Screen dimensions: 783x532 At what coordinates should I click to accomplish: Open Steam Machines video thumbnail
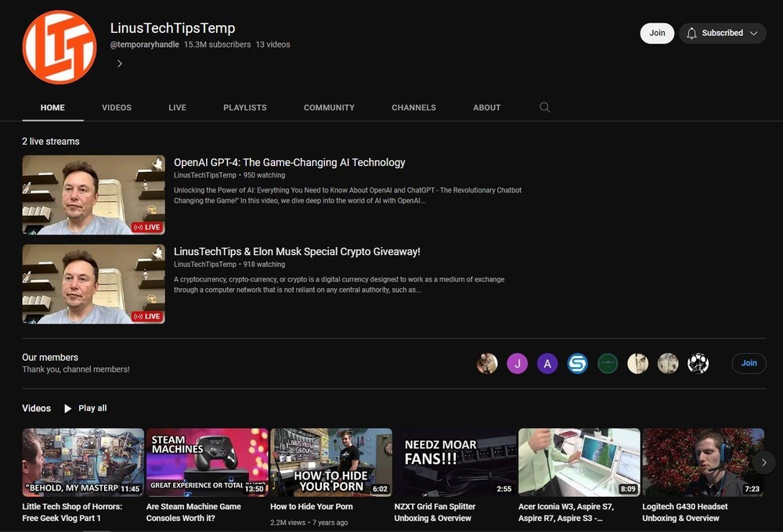pyautogui.click(x=207, y=462)
